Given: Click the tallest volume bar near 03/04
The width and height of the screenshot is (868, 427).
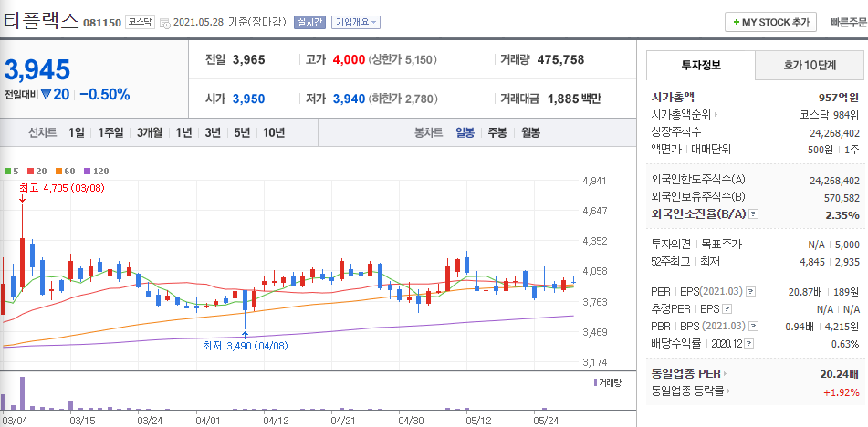Looking at the screenshot, I should click(23, 393).
